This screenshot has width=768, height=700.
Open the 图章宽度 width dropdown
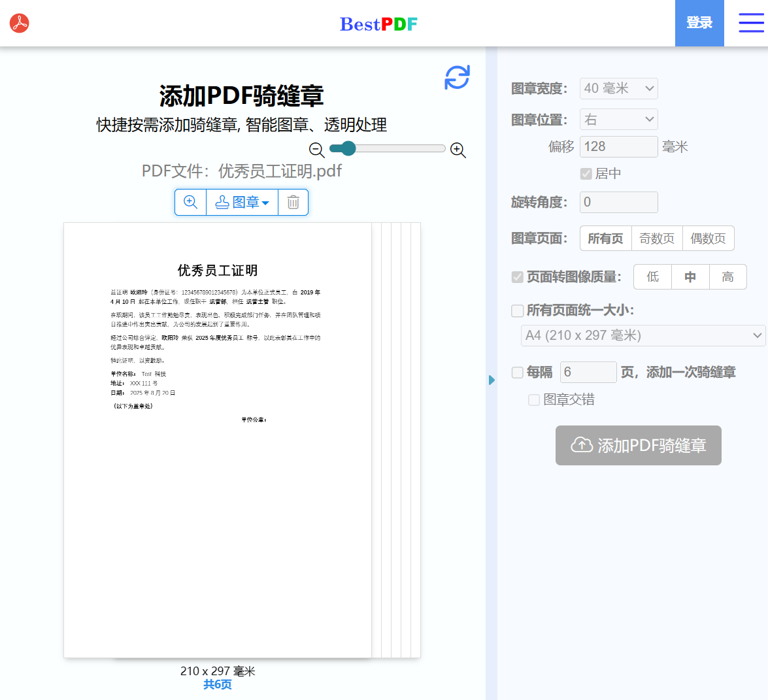618,88
